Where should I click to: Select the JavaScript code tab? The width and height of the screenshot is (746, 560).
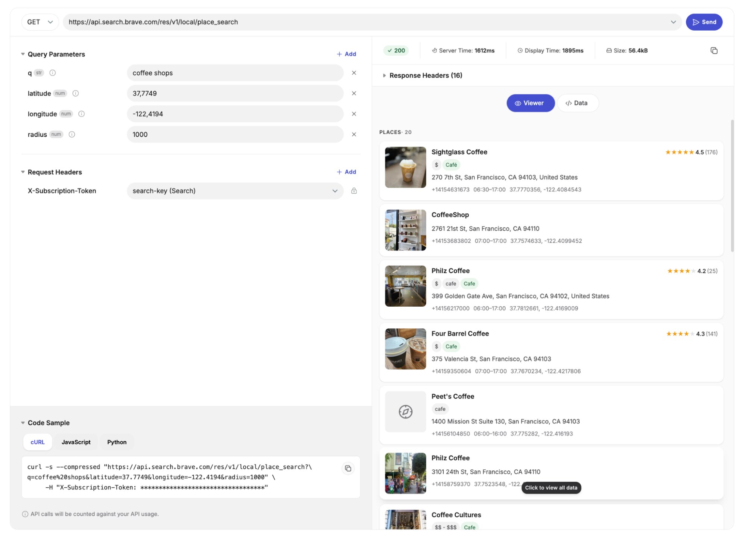[x=76, y=442]
